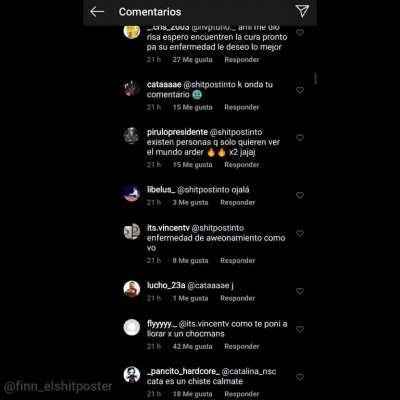400x400 pixels.
Task: Tap heart beside lucho_23a comment
Action: [x=300, y=291]
